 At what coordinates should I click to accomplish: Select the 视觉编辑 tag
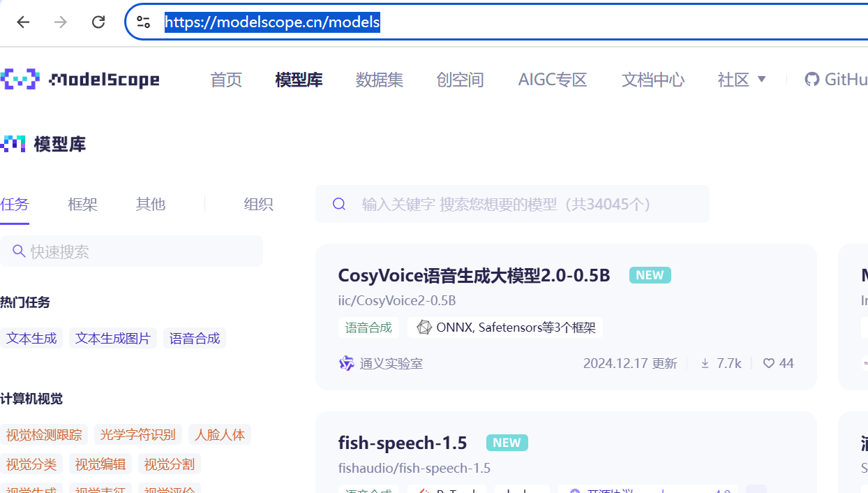[x=100, y=464]
